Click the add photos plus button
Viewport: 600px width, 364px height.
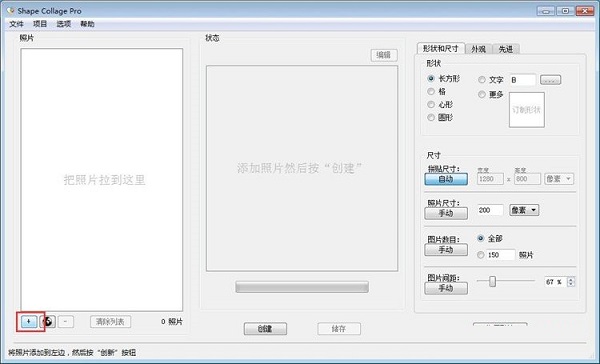[x=29, y=322]
